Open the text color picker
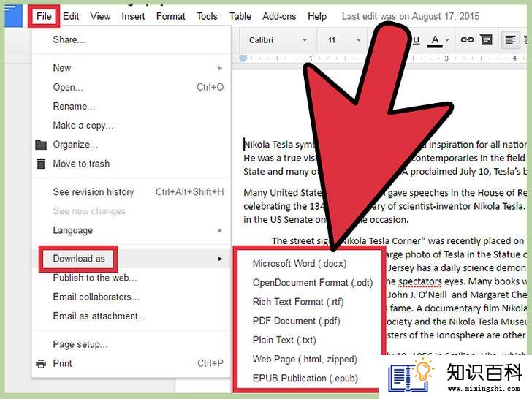Image resolution: width=532 pixels, height=399 pixels. (438, 40)
